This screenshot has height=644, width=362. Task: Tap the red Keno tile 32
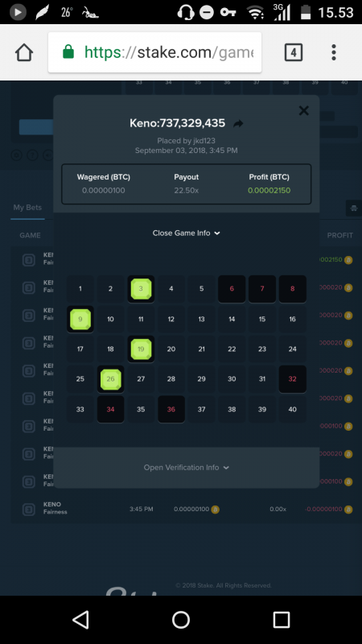point(293,379)
